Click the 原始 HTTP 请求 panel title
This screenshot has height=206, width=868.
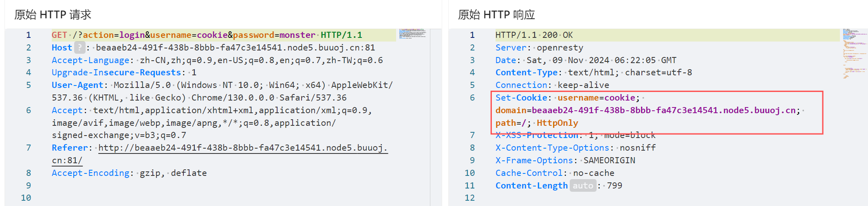click(x=53, y=15)
